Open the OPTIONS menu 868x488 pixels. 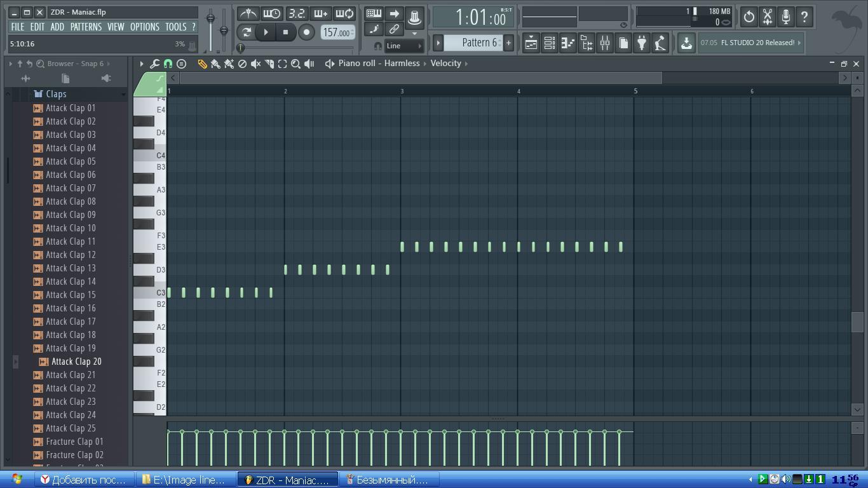tap(145, 27)
